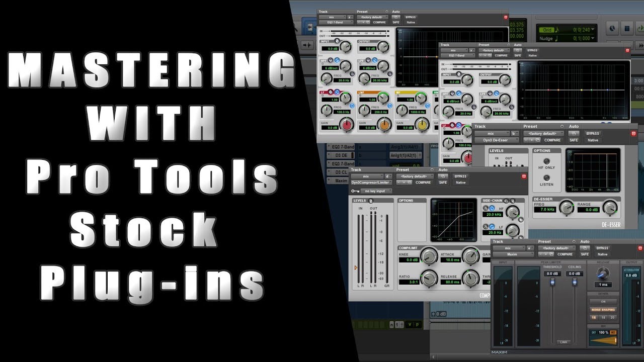The height and width of the screenshot is (362, 644).
Task: Click the compressor 3.0:1 ratio value field
Action: [x=409, y=282]
